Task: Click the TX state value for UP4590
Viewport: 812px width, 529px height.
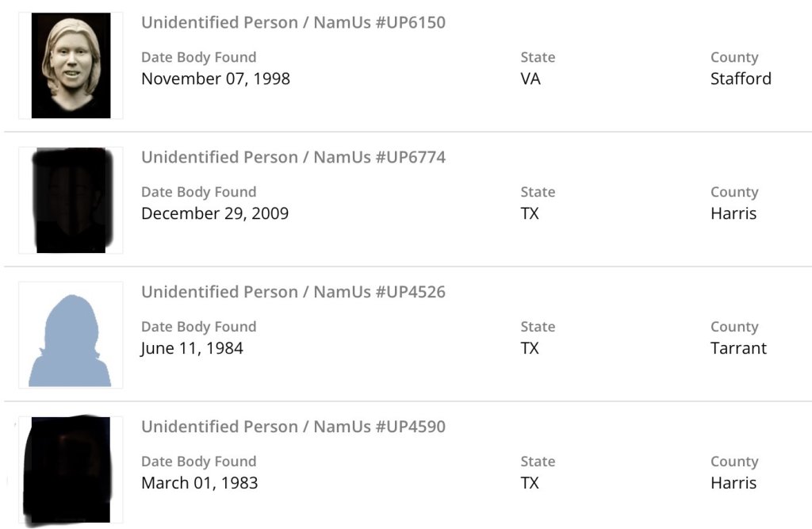Action: (530, 483)
